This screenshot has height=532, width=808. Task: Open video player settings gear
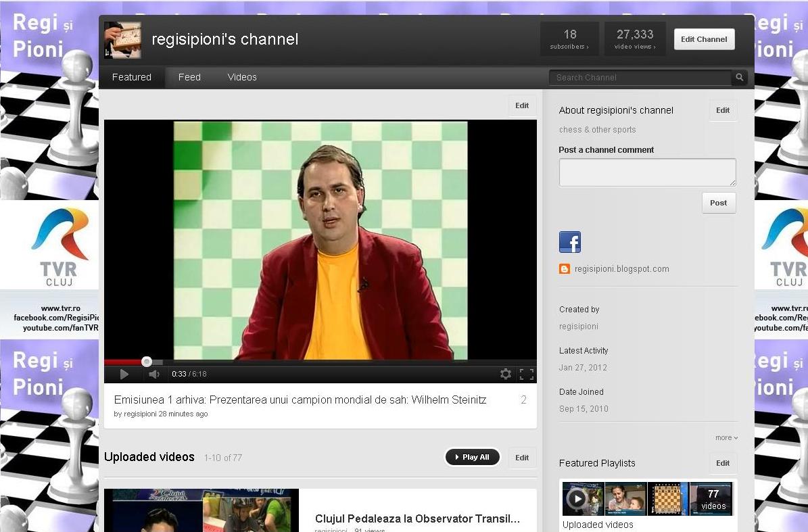point(506,374)
